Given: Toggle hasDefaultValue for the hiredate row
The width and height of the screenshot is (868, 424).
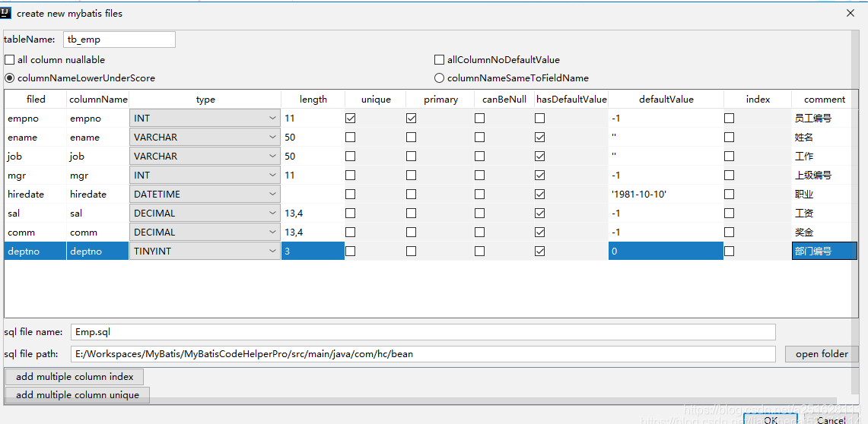Looking at the screenshot, I should pos(539,194).
